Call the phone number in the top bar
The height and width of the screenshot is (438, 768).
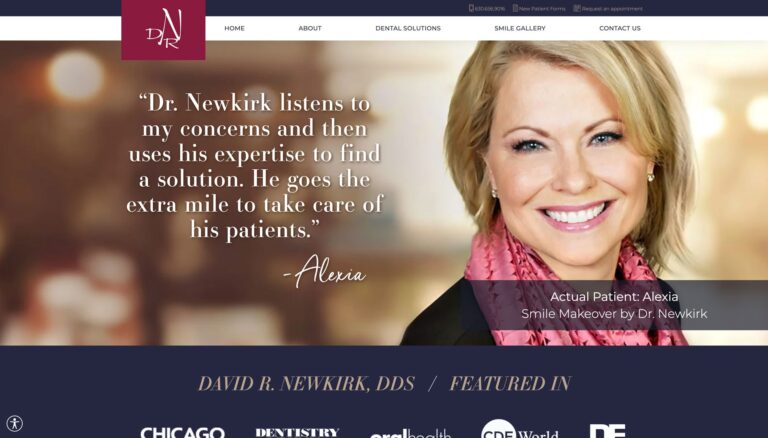[x=489, y=9]
